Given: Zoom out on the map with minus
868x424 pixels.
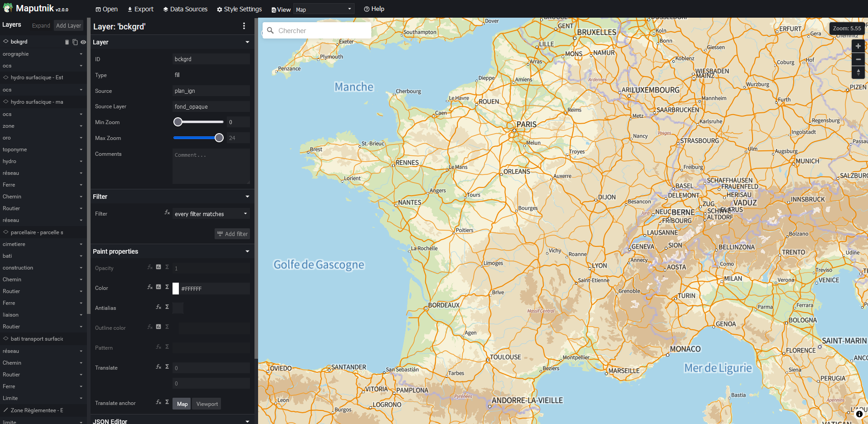Looking at the screenshot, I should (x=858, y=59).
